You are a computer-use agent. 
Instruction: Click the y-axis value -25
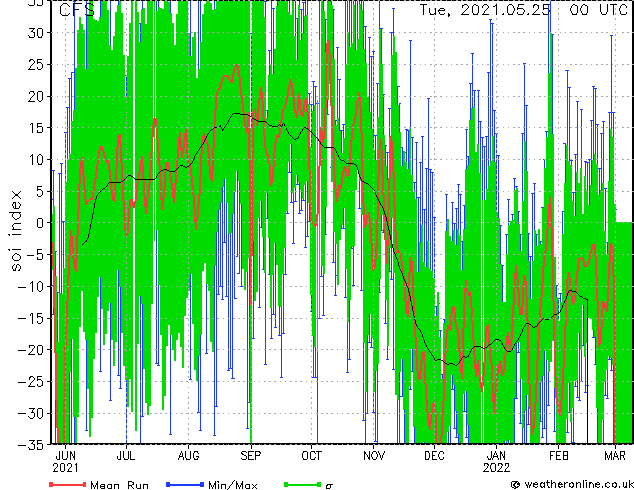31,381
